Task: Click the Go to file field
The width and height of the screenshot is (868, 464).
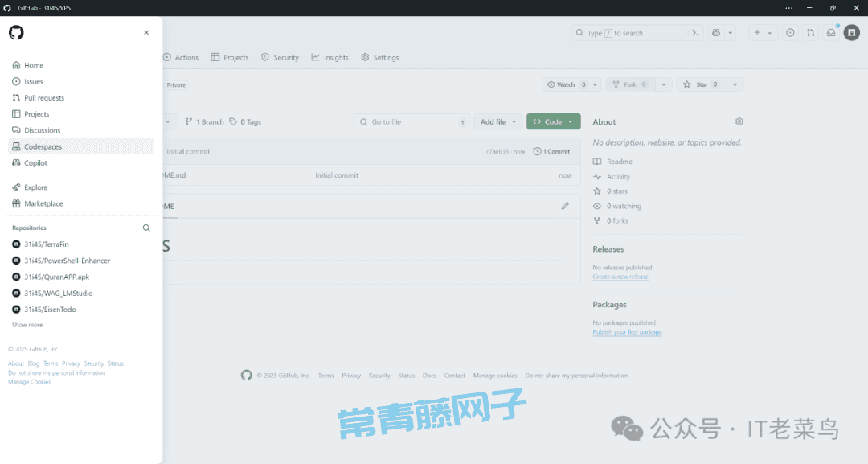Action: [x=411, y=121]
